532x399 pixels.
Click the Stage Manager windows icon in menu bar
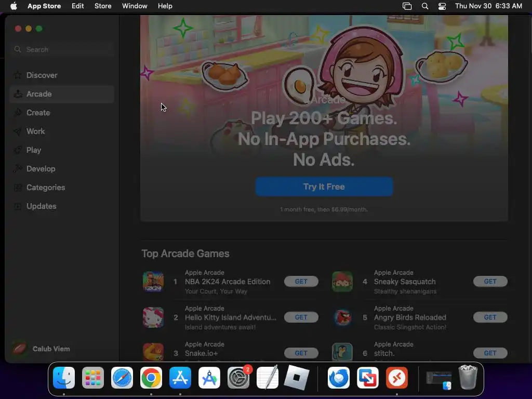(407, 6)
